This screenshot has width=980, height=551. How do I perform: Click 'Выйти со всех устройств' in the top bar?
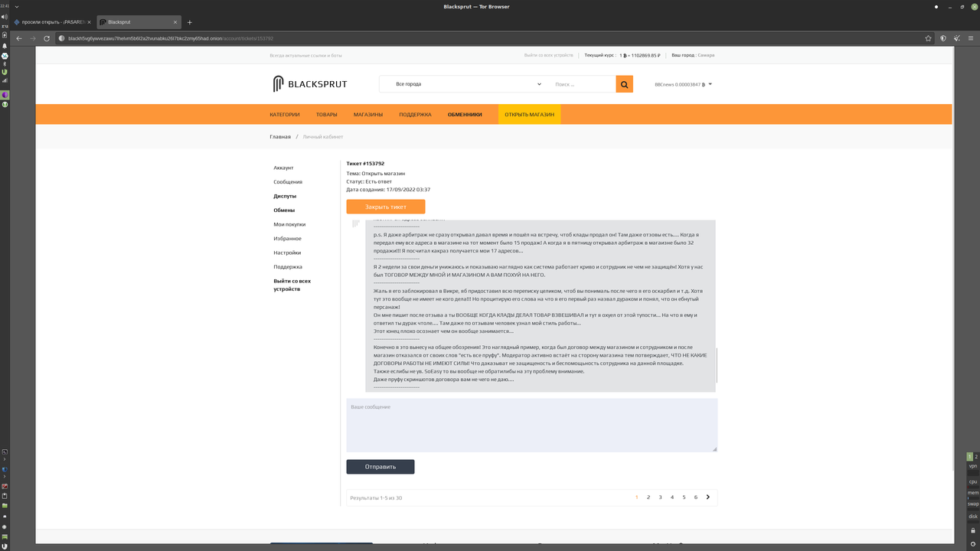coord(549,55)
